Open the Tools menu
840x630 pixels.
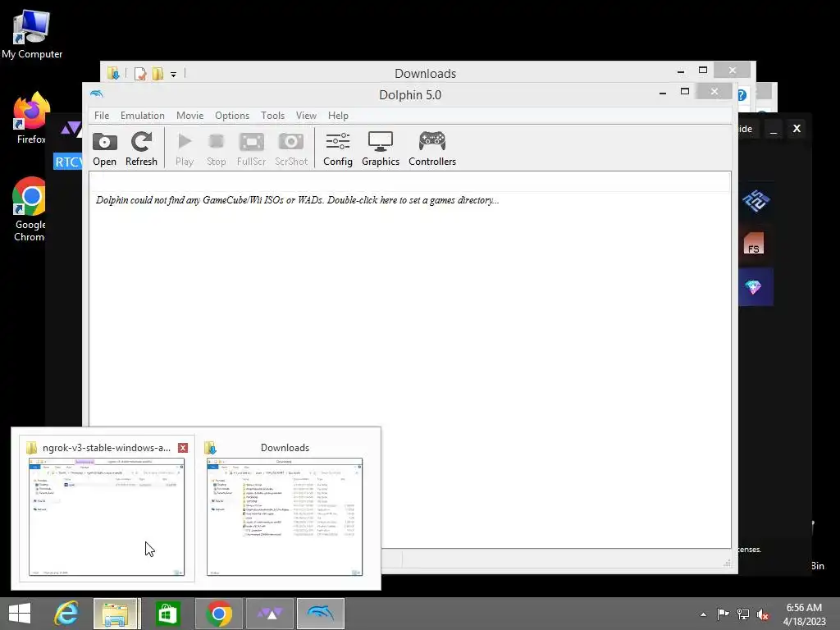pos(272,116)
